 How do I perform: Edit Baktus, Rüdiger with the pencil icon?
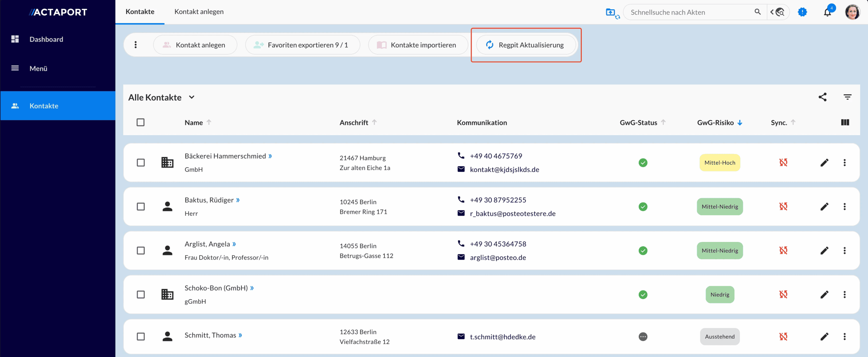tap(825, 206)
